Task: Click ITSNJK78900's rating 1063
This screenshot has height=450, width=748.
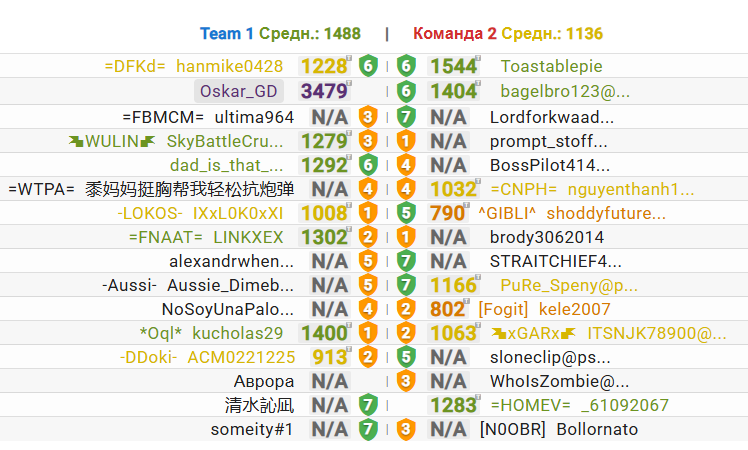Action: coord(454,333)
